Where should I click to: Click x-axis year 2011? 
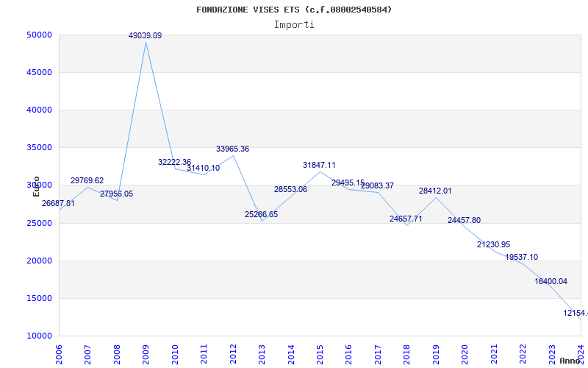pyautogui.click(x=204, y=354)
